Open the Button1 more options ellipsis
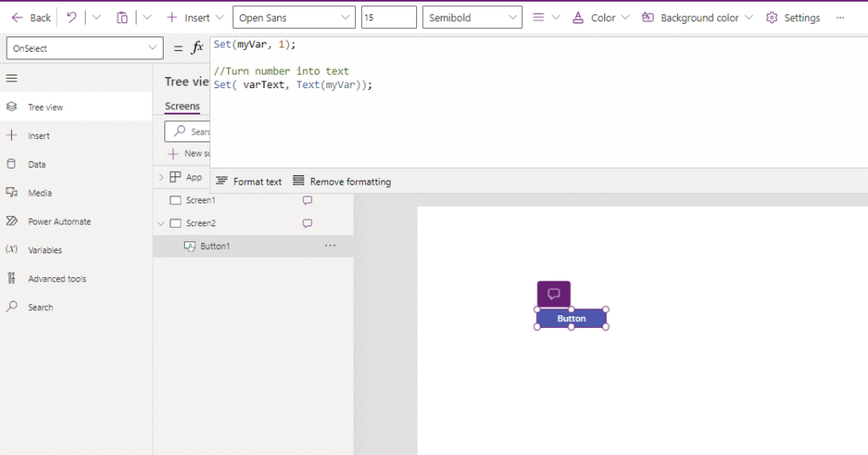Viewport: 868px width, 455px height. pyautogui.click(x=330, y=246)
